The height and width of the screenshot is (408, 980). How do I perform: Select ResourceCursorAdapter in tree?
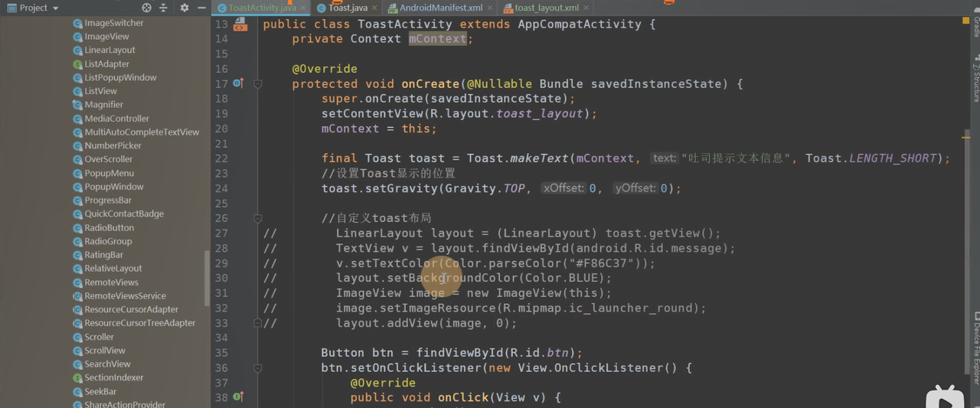[131, 309]
